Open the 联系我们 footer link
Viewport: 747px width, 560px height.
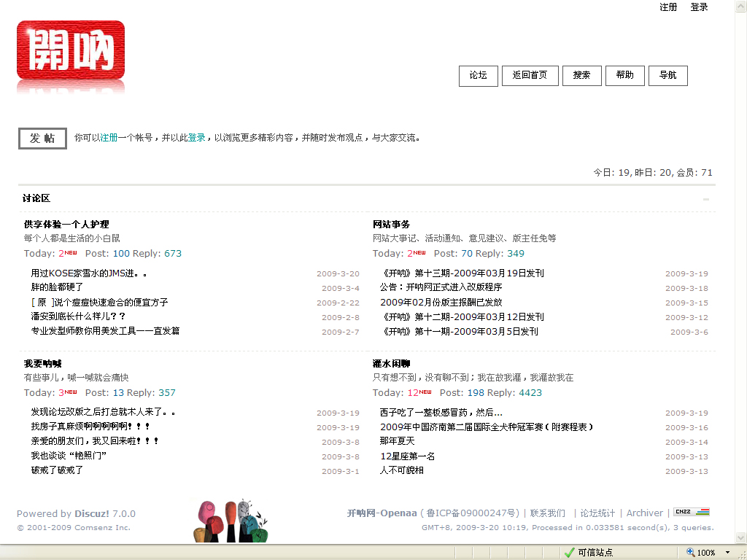click(547, 513)
